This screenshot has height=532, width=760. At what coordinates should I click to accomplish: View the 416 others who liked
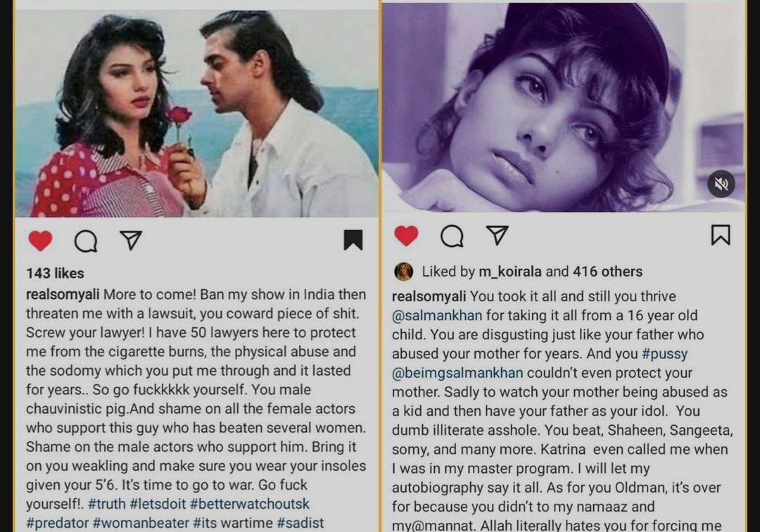(x=608, y=272)
